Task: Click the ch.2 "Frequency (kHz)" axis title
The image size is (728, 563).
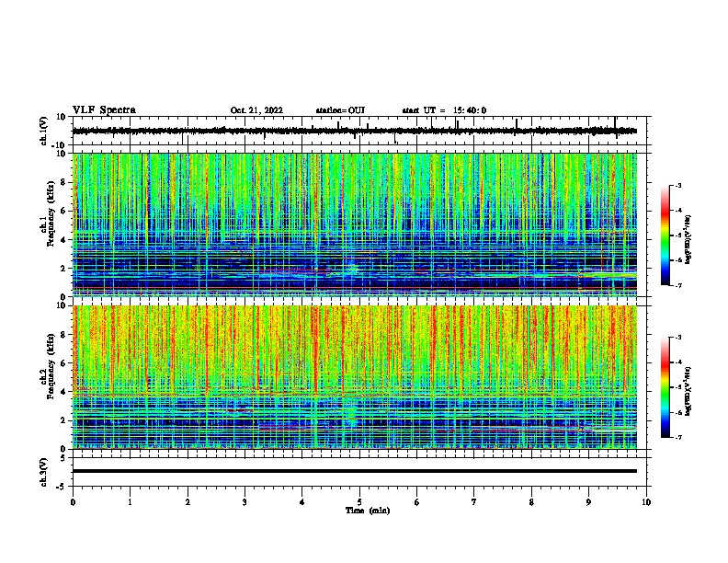Action: [x=51, y=366]
